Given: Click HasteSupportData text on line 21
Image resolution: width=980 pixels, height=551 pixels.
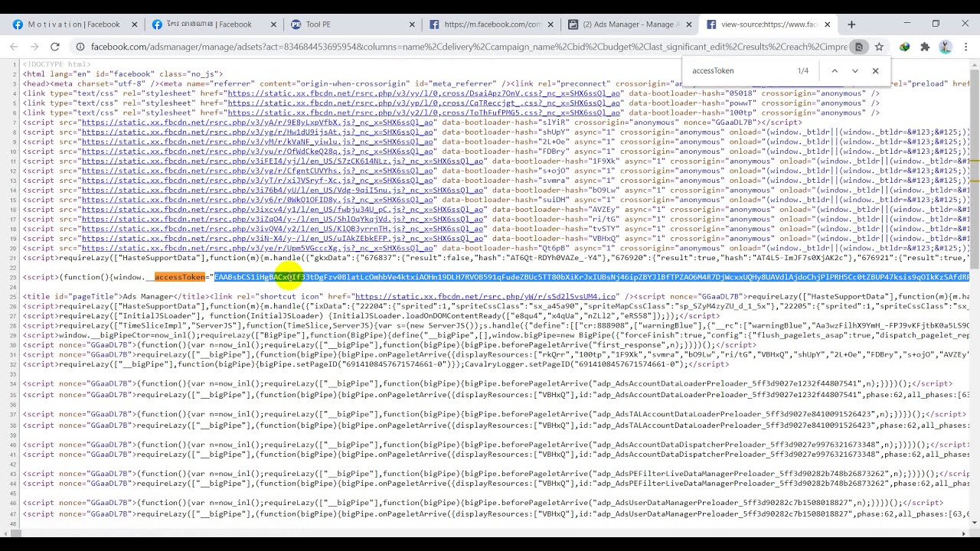Looking at the screenshot, I should point(158,258).
